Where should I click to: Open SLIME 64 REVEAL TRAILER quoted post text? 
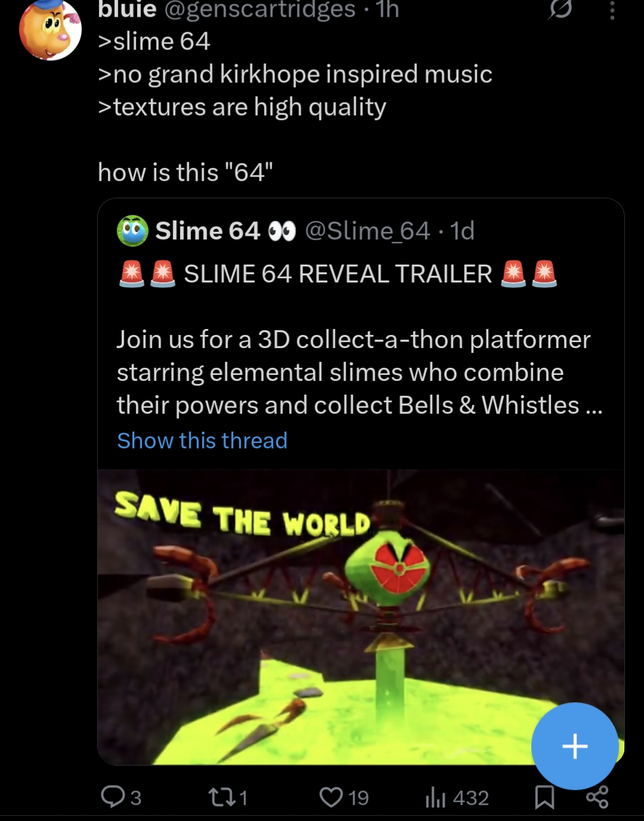(x=338, y=274)
